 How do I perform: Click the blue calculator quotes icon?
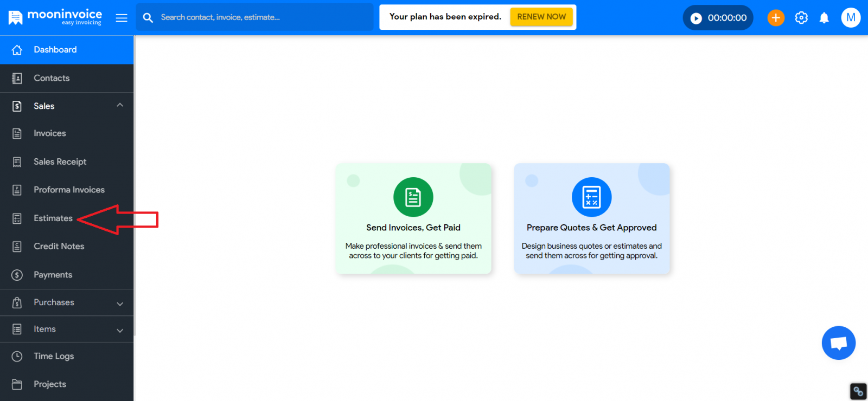tap(591, 197)
